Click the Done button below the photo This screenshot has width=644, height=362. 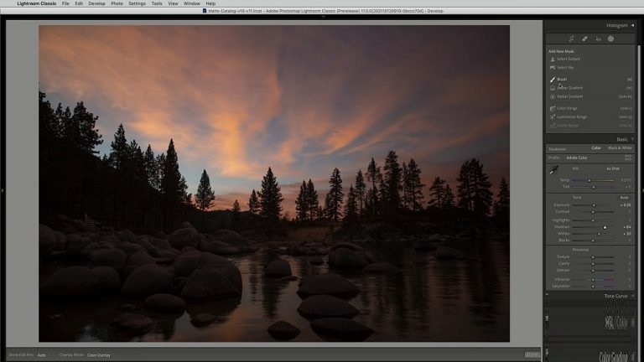pyautogui.click(x=532, y=354)
